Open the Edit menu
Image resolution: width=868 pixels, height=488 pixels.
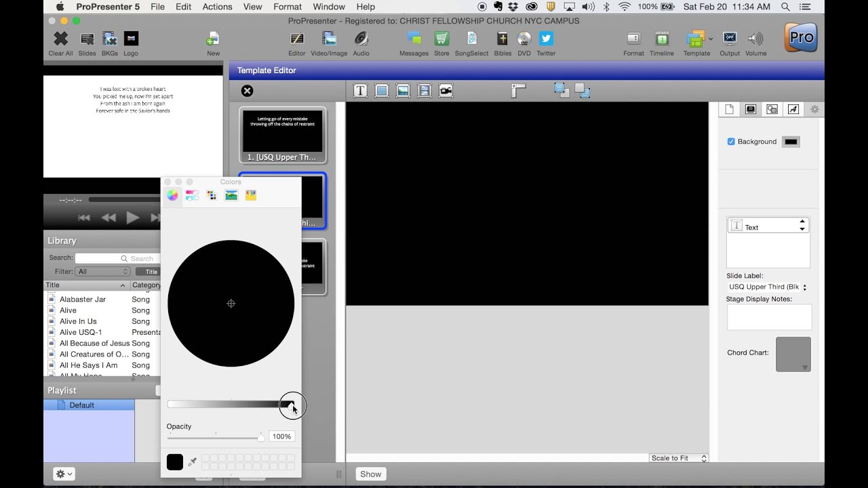point(183,7)
